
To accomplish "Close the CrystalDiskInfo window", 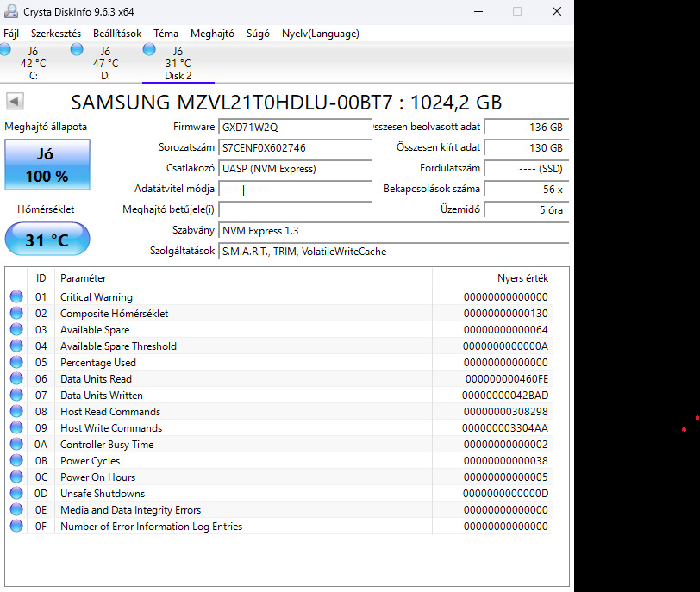I will click(x=557, y=11).
